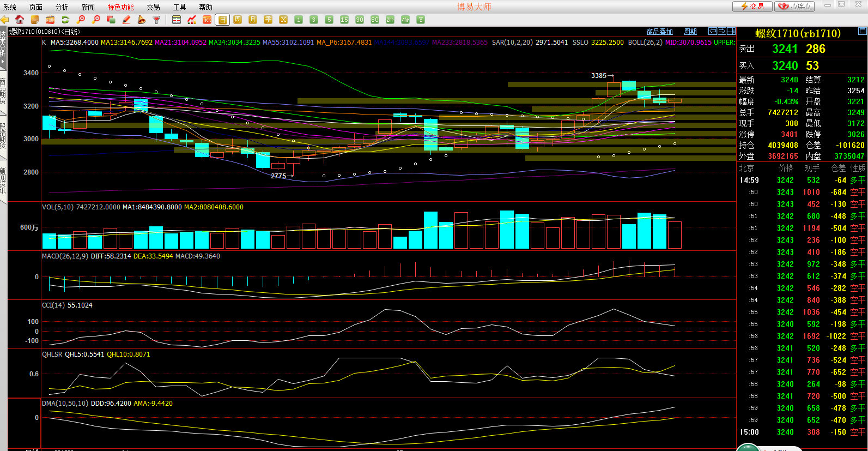Image resolution: width=868 pixels, height=451 pixels.
Task: Select the 30 minute period icon
Action: 360,20
